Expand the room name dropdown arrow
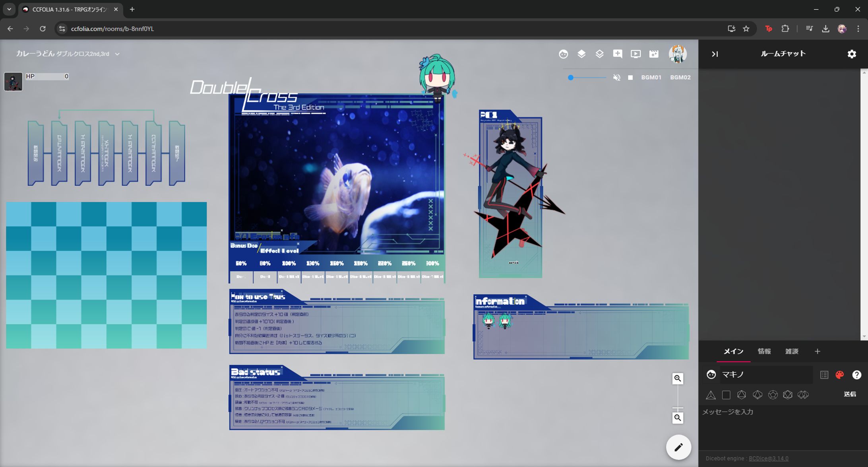 click(x=117, y=54)
